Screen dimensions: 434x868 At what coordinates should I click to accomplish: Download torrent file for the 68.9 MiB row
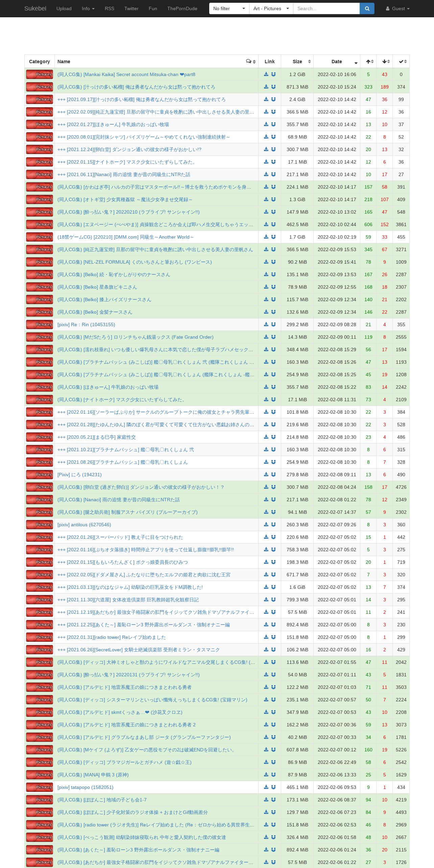coord(266,137)
